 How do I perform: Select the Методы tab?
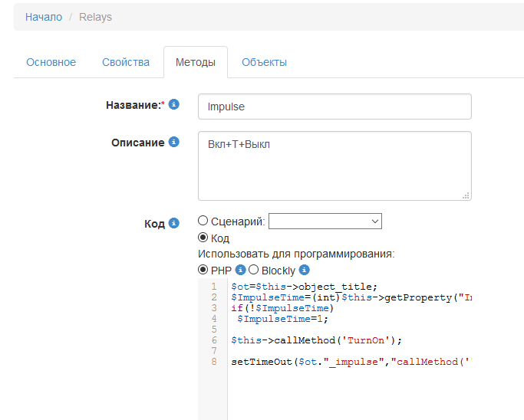tap(195, 62)
